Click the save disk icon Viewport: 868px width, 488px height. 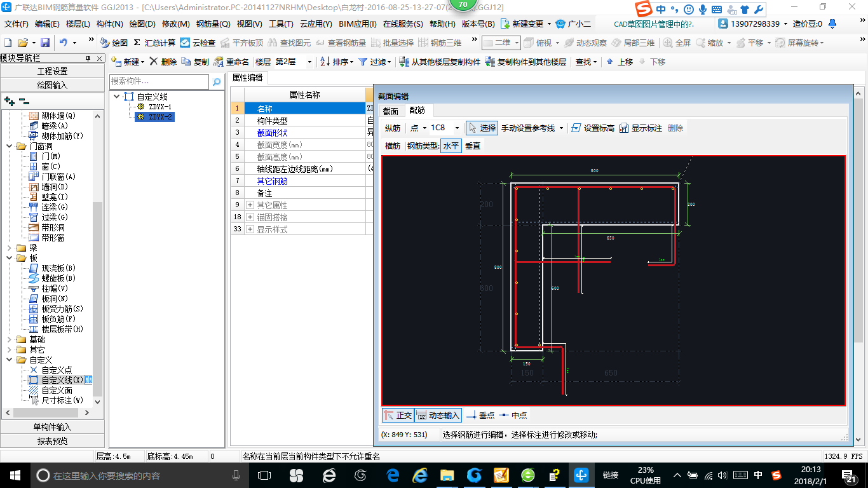tap(45, 43)
